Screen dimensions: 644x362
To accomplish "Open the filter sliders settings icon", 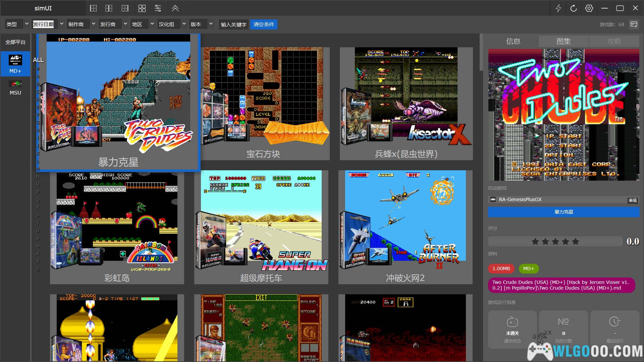I will tap(158, 8).
